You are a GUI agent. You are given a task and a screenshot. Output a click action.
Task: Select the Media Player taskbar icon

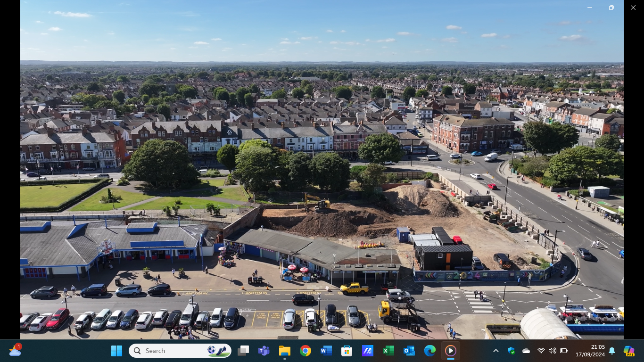tap(450, 351)
